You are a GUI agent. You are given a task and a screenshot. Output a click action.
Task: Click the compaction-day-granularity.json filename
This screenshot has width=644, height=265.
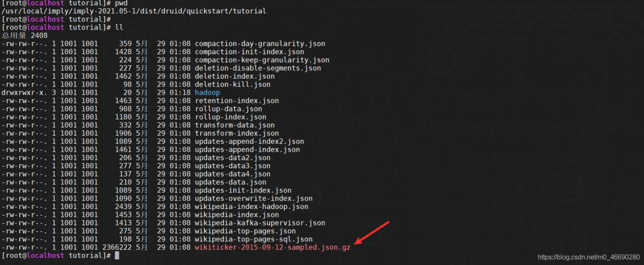pos(260,44)
